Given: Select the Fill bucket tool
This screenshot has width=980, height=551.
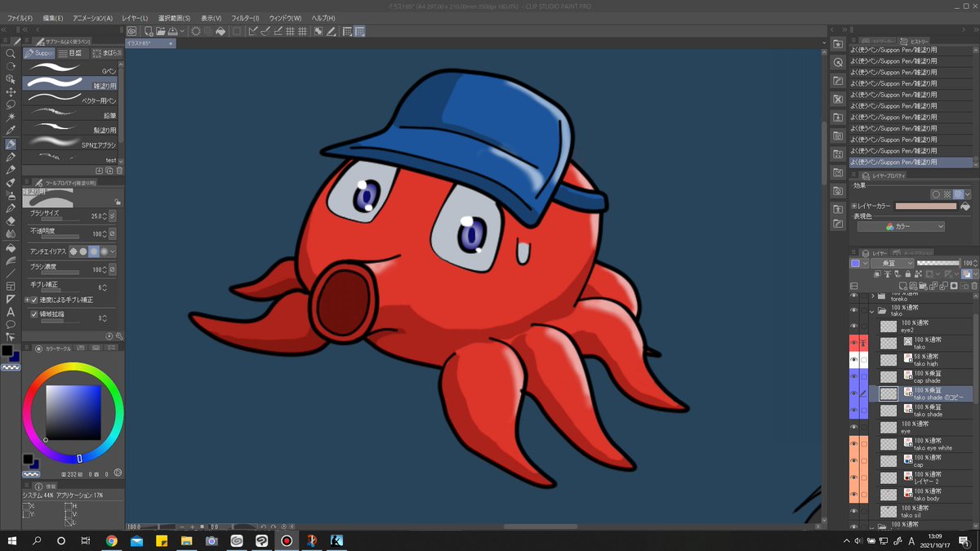Looking at the screenshot, I should click(11, 247).
